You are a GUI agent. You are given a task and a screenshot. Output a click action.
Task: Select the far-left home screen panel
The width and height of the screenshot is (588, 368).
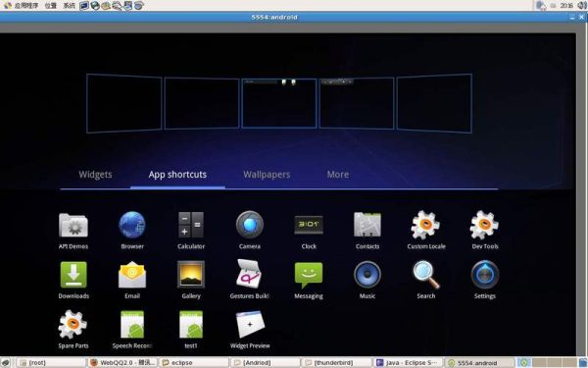(124, 103)
